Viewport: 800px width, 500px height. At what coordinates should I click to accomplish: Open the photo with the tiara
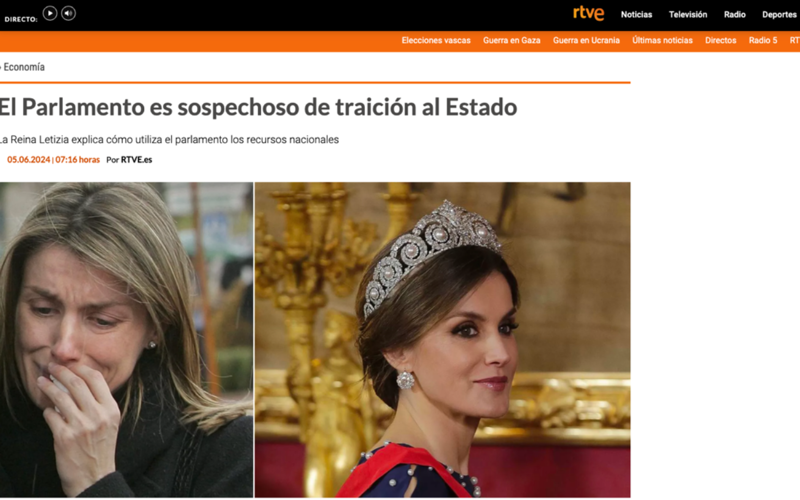pos(442,340)
